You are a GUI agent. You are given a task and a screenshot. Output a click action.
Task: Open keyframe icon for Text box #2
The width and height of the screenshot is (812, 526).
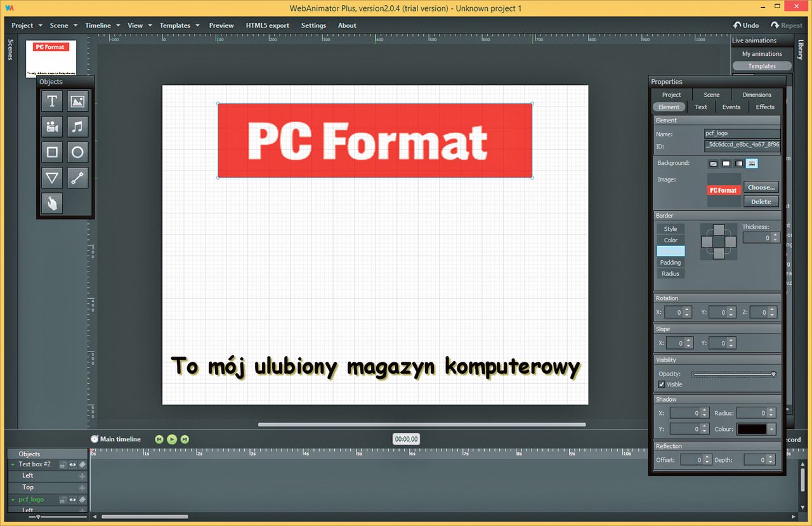tap(82, 464)
